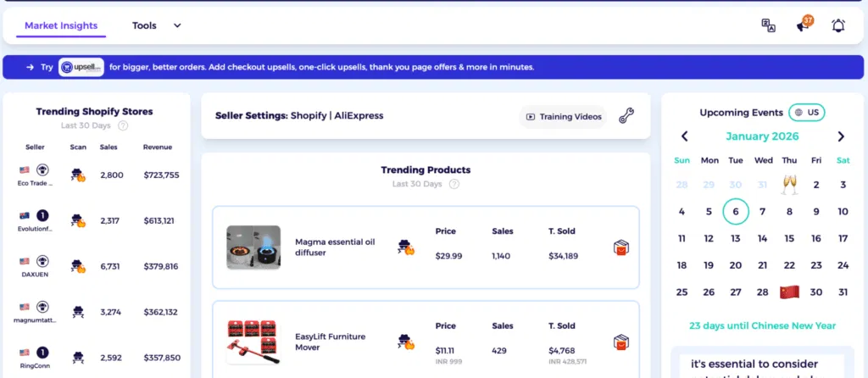This screenshot has height=378, width=868.
Task: Scan icon for EasyLift Furniture Mover
Action: (406, 342)
